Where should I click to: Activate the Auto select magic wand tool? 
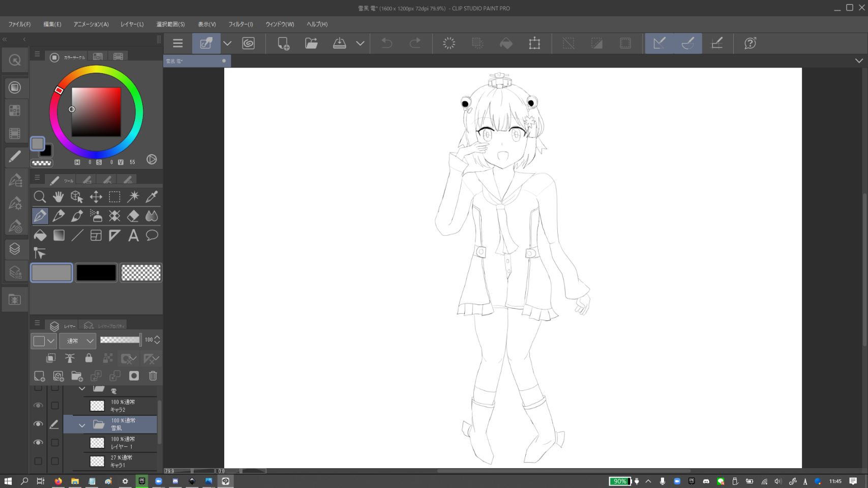click(x=133, y=197)
